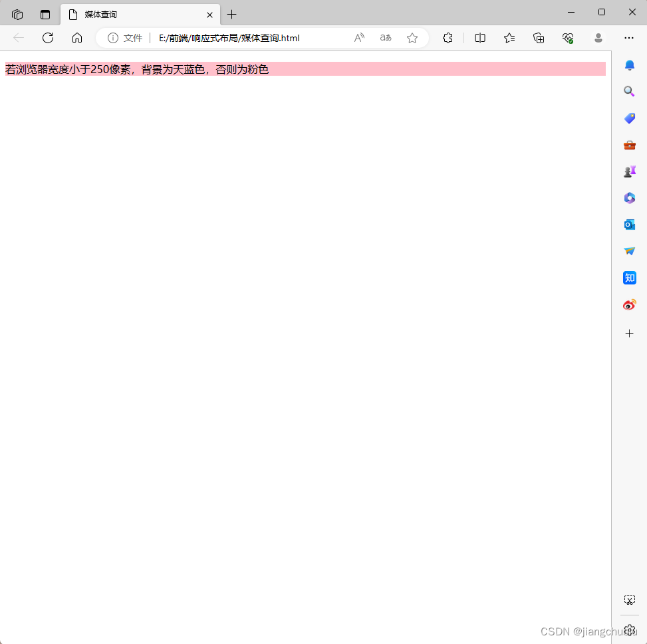Viewport: 647px width, 644px height.
Task: Go back with the back arrow
Action: click(19, 38)
